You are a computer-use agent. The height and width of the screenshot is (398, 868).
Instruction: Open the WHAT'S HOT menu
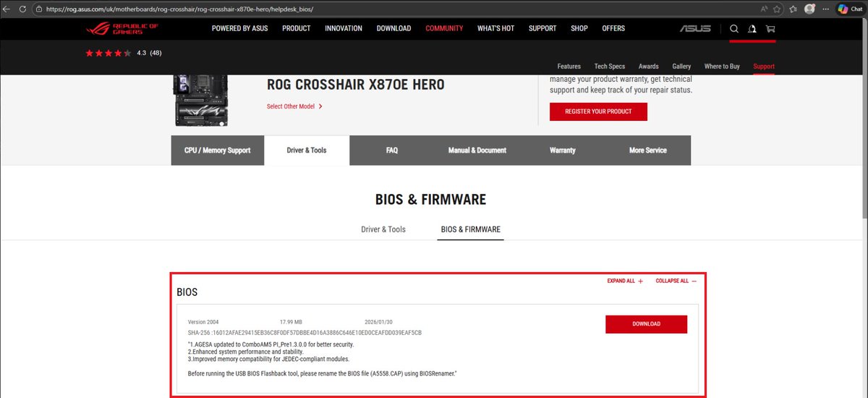[495, 28]
